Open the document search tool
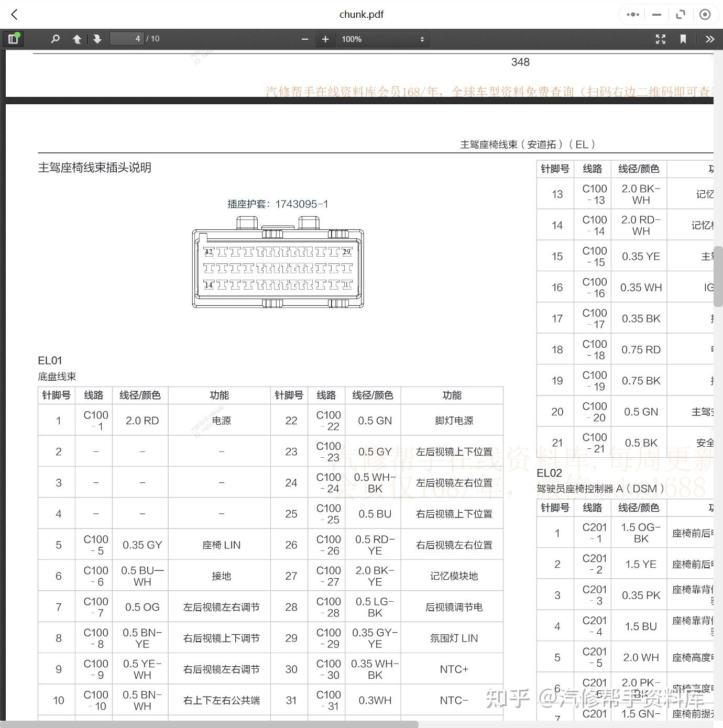Image resolution: width=723 pixels, height=728 pixels. pyautogui.click(x=55, y=38)
